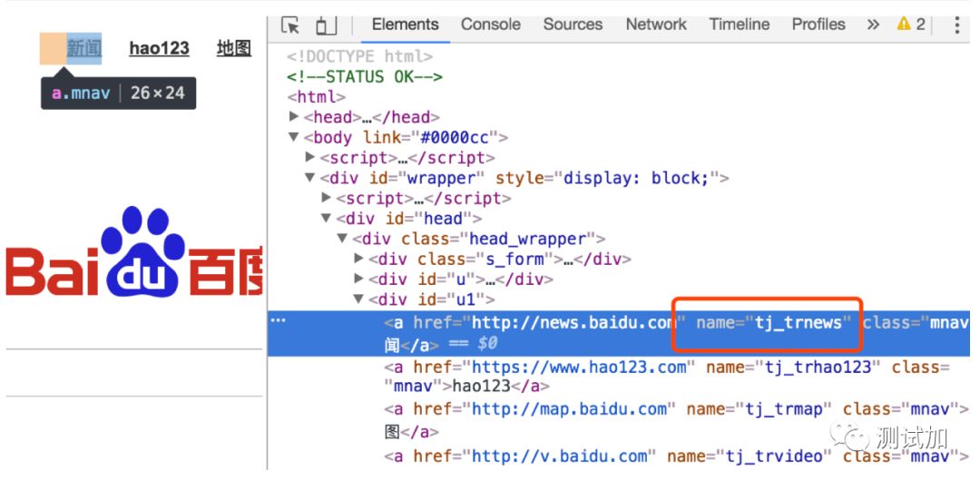980x481 pixels.
Task: Click the name tj_trhao123 attribute
Action: click(793, 368)
